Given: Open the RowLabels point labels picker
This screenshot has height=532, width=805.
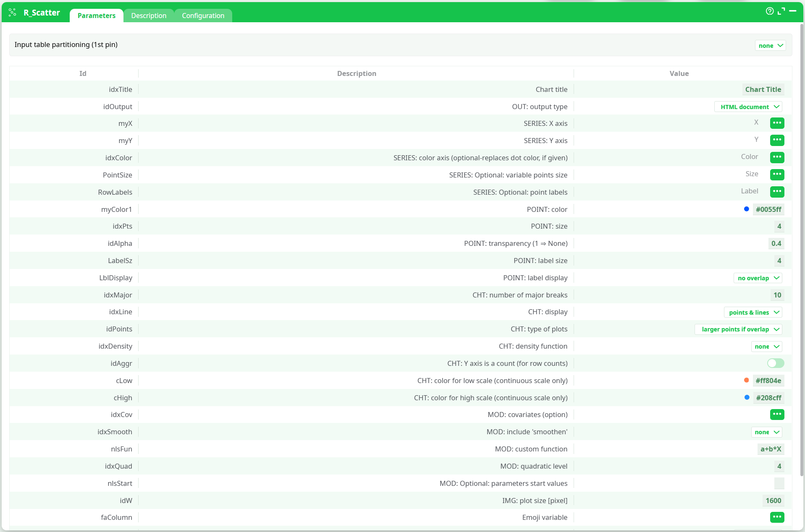Looking at the screenshot, I should point(777,192).
